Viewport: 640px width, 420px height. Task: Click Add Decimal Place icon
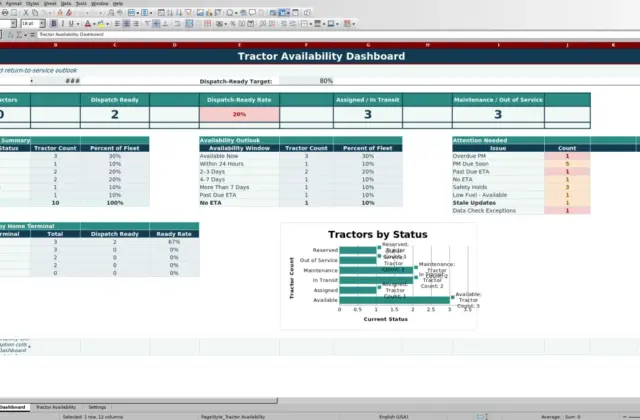click(262, 24)
